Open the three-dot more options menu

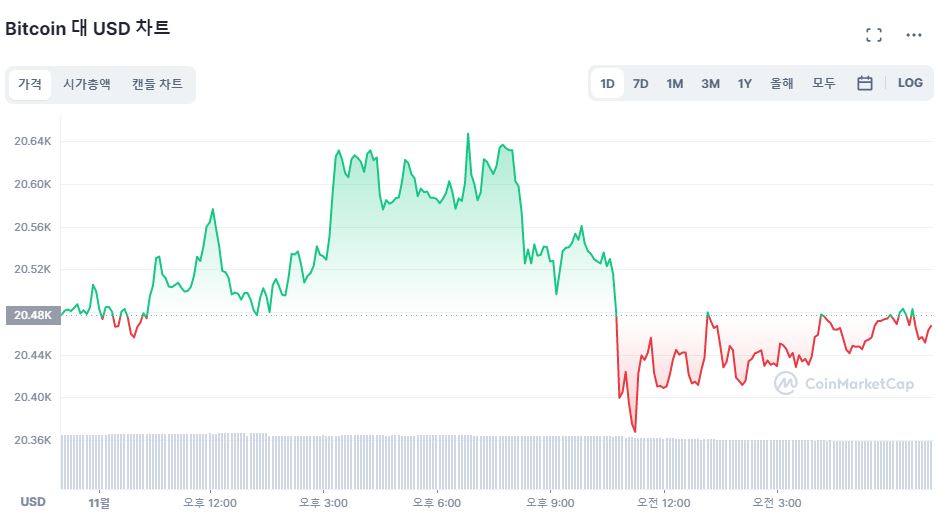[913, 35]
